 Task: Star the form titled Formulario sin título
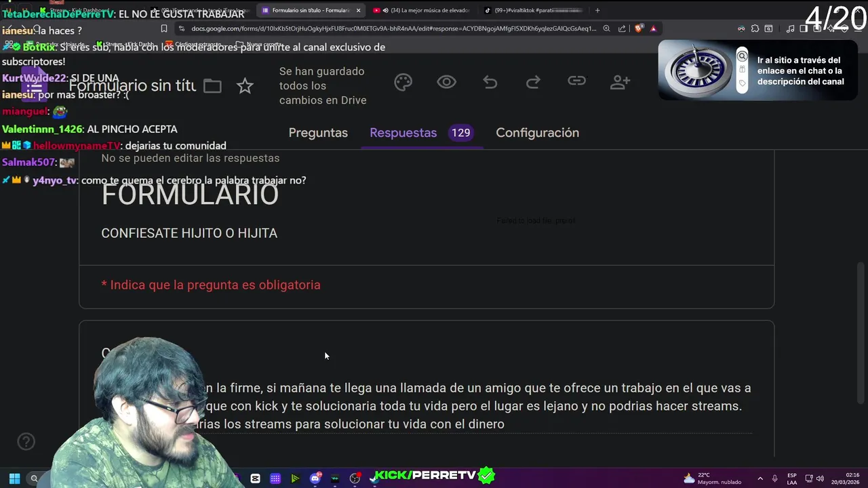pyautogui.click(x=245, y=85)
